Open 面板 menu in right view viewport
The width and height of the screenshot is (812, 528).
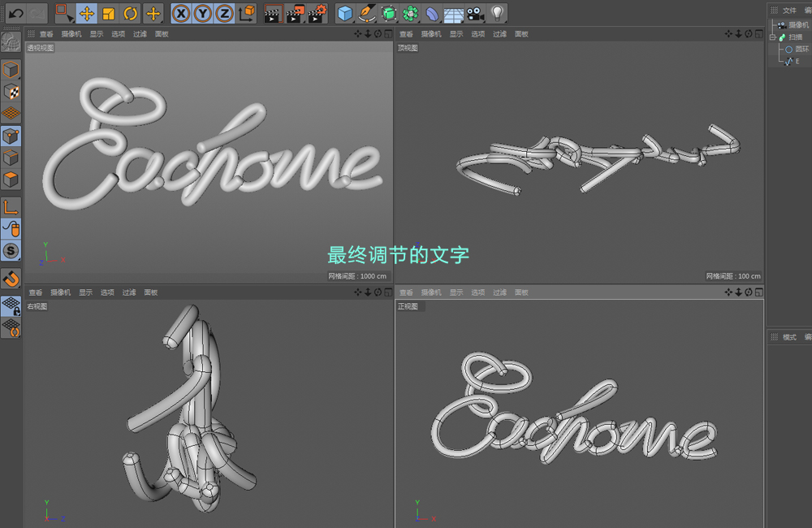[x=151, y=292]
